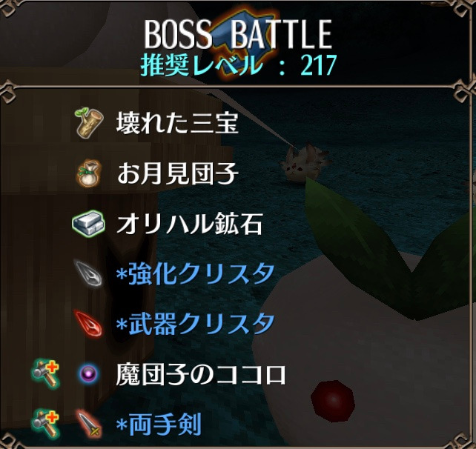Select the silver ore ingot icon
The image size is (476, 449).
point(89,224)
